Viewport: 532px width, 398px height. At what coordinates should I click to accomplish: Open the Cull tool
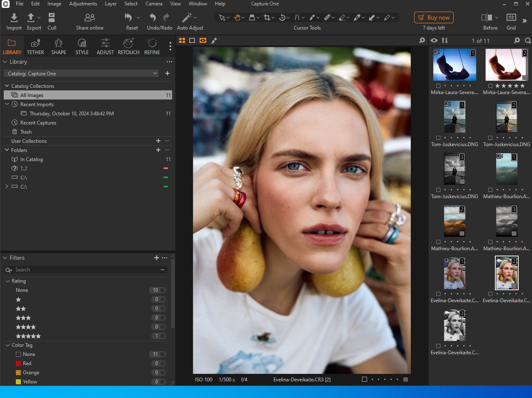point(52,17)
